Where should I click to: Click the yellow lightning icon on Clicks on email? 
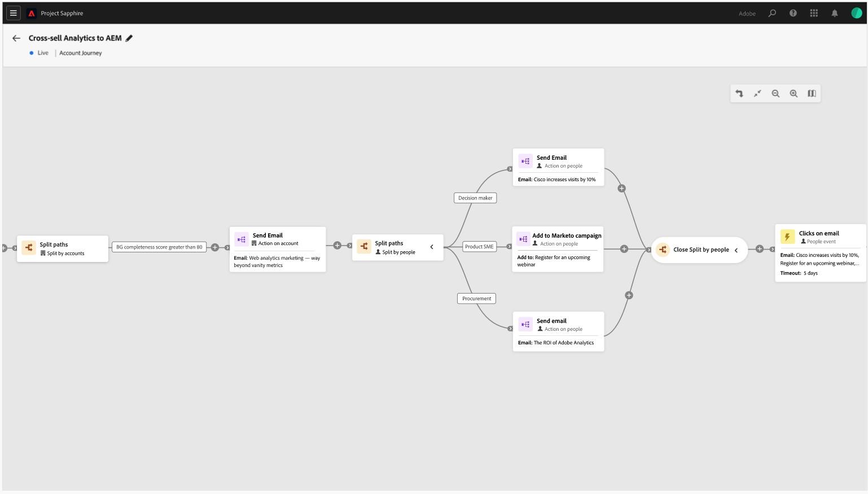tap(787, 237)
